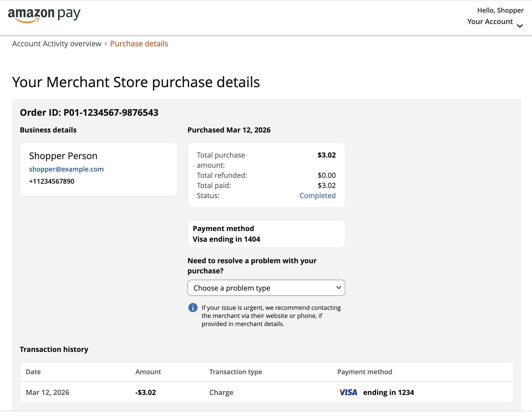The width and height of the screenshot is (532, 416).
Task: Click the problem type dropdown arrow
Action: point(338,288)
